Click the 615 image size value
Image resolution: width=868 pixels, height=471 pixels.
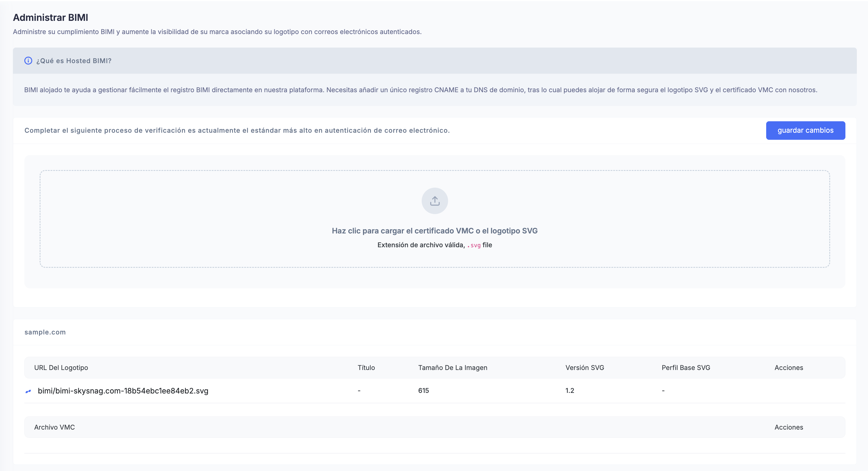(423, 391)
